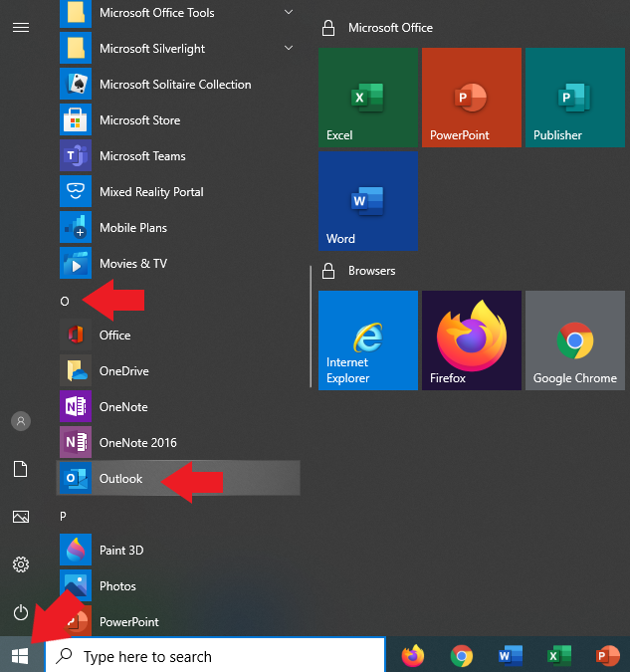Click the Windows Start button
The width and height of the screenshot is (630, 672).
coord(20,656)
